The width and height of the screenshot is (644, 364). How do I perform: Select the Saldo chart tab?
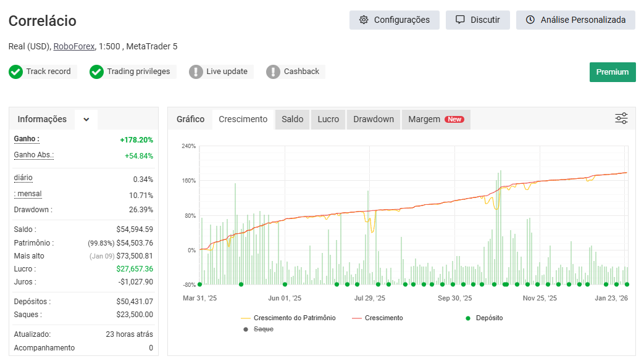(x=292, y=119)
